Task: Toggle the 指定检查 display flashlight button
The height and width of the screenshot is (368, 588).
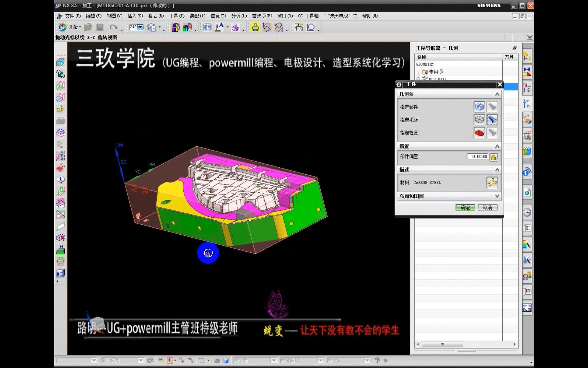Action: pos(493,132)
